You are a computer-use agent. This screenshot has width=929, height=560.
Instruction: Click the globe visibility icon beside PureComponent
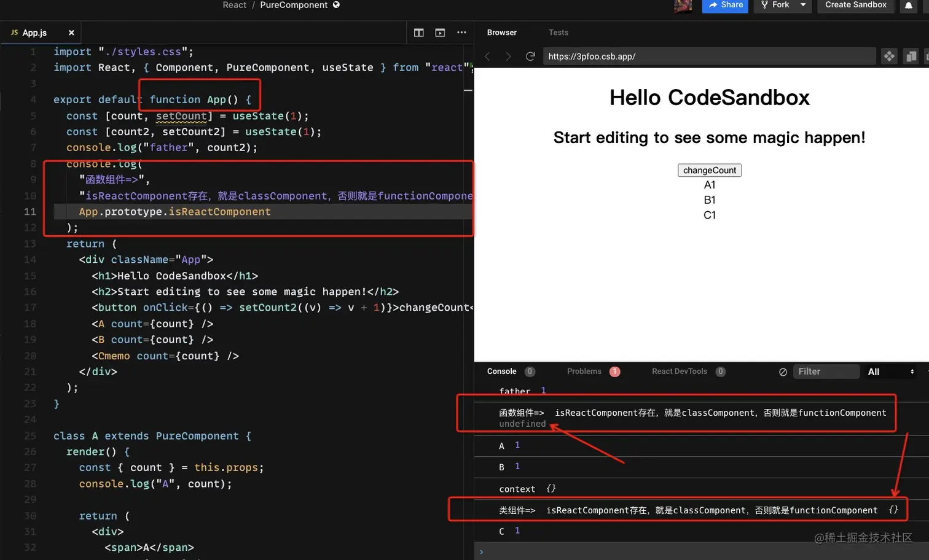[336, 4]
